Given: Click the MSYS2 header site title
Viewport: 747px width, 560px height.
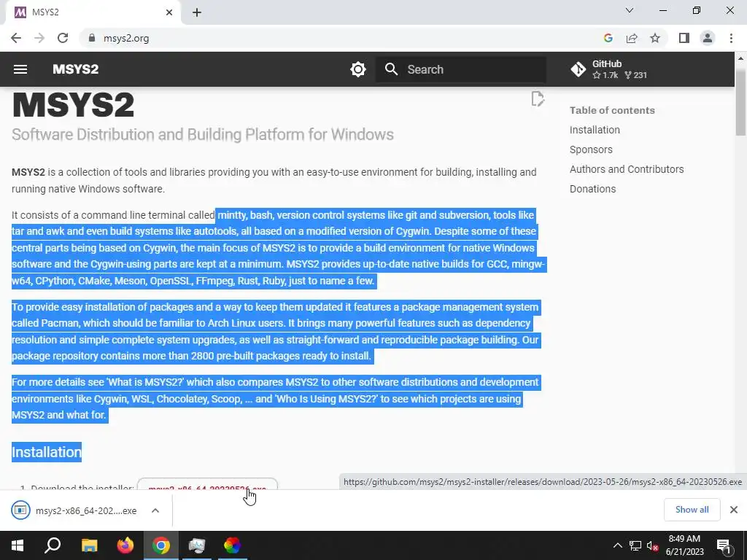Looking at the screenshot, I should (75, 69).
